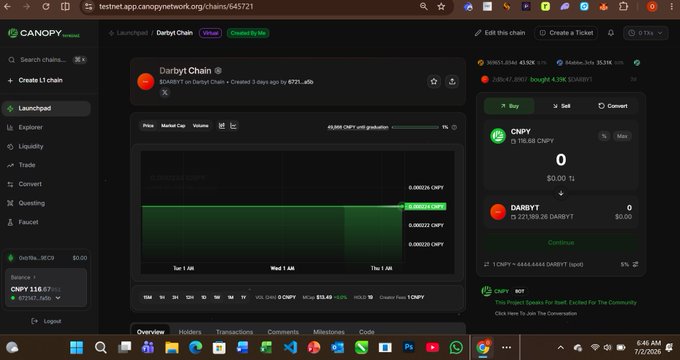Select the 15M timeframe
Image resolution: width=680 pixels, height=360 pixels.
(x=147, y=298)
